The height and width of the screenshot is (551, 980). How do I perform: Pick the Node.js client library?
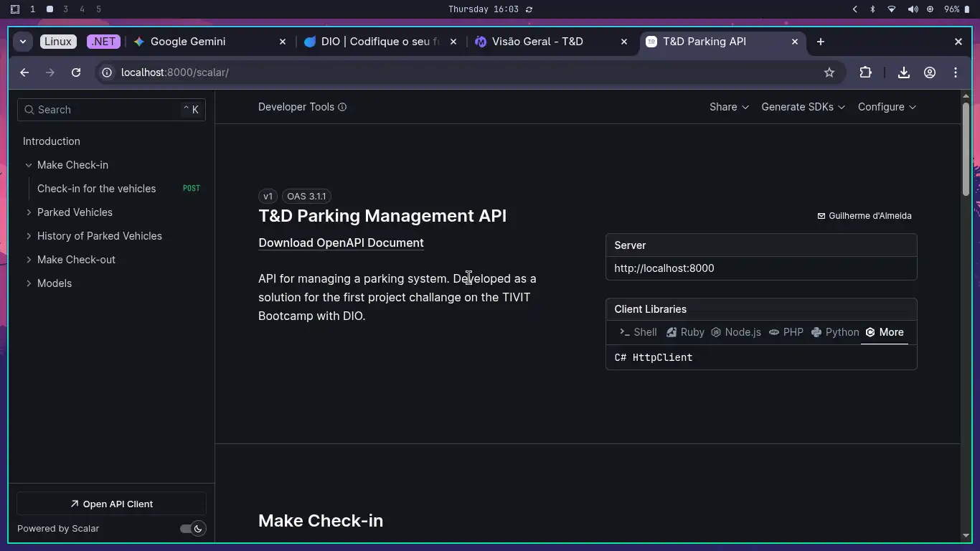(x=736, y=332)
